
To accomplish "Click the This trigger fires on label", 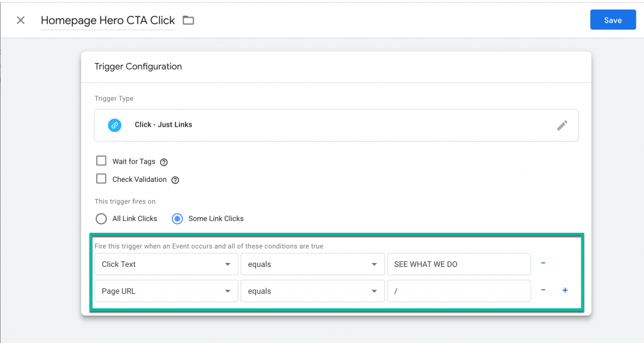I will (125, 201).
